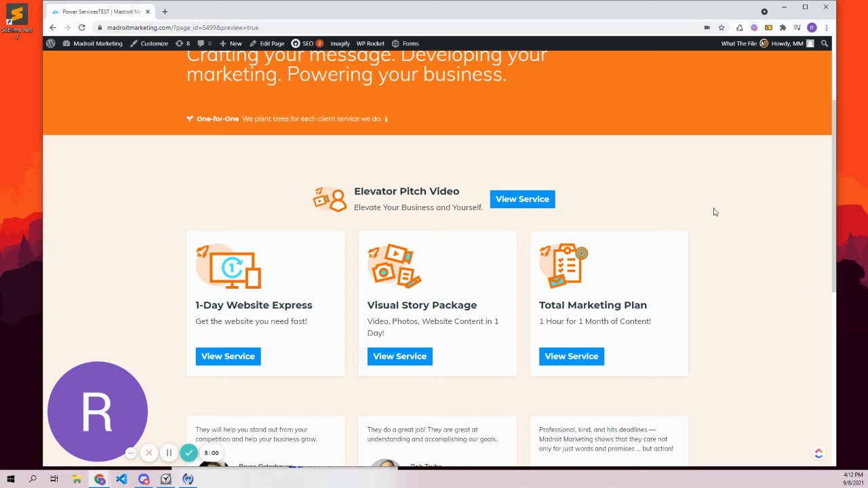Open the Forms menu in admin bar
This screenshot has width=868, height=488.
point(405,43)
